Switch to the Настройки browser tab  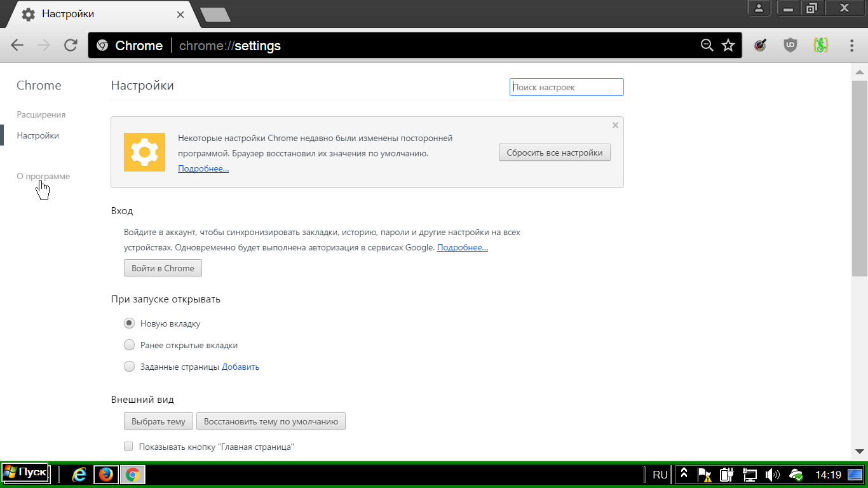[x=100, y=14]
